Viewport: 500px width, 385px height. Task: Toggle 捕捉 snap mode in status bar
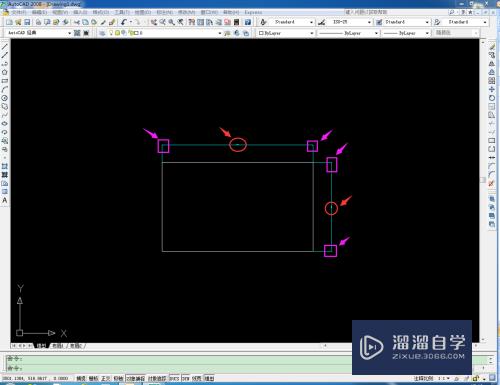coord(81,379)
